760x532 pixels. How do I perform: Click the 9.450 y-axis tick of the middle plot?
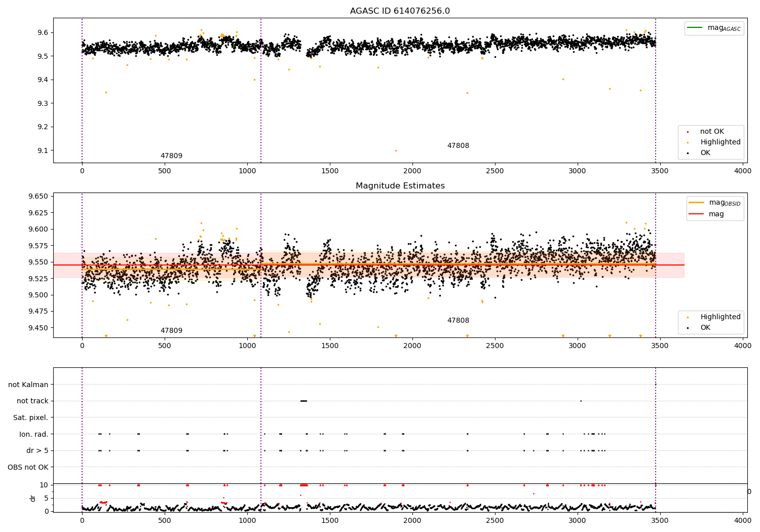click(x=38, y=328)
